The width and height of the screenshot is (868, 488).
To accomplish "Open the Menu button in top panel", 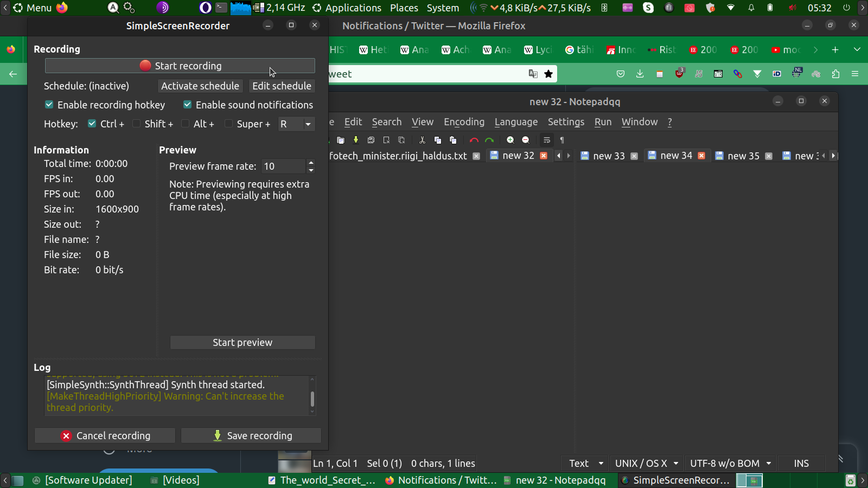I will [x=33, y=8].
